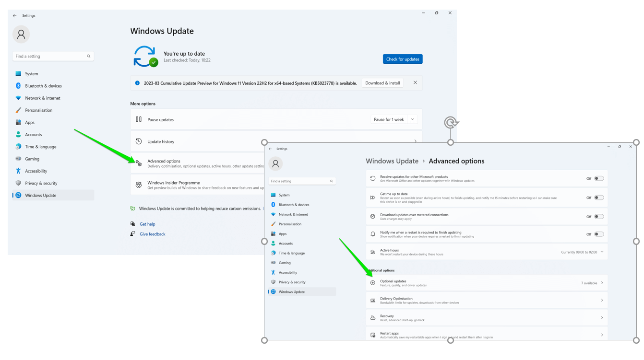Select System in the rear window sidebar
This screenshot has height=360, width=644.
53,74
